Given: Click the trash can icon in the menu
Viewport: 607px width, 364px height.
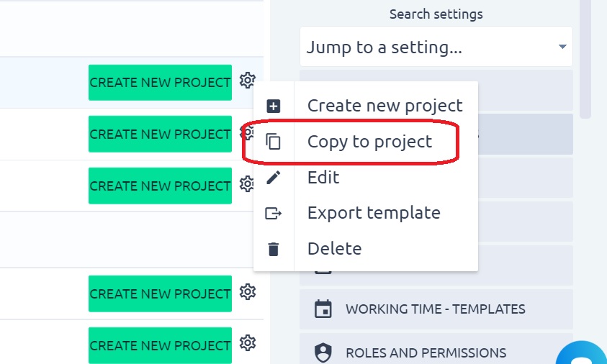Looking at the screenshot, I should coord(274,250).
